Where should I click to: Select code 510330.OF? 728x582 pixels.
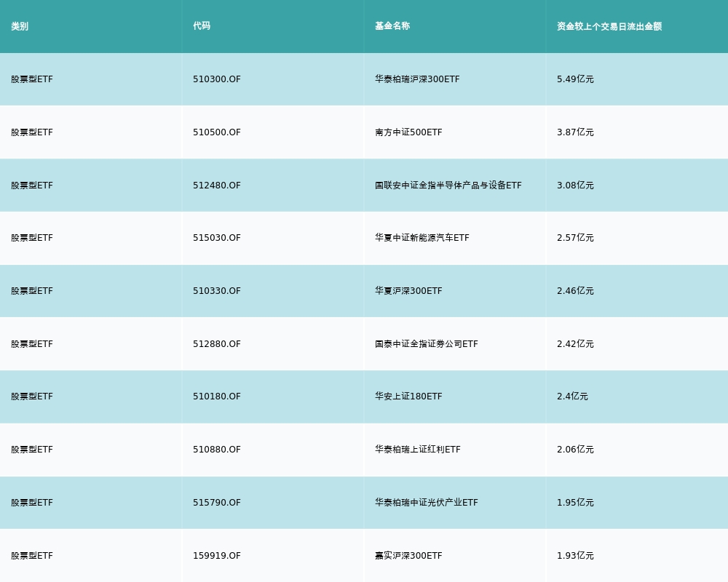(x=217, y=290)
